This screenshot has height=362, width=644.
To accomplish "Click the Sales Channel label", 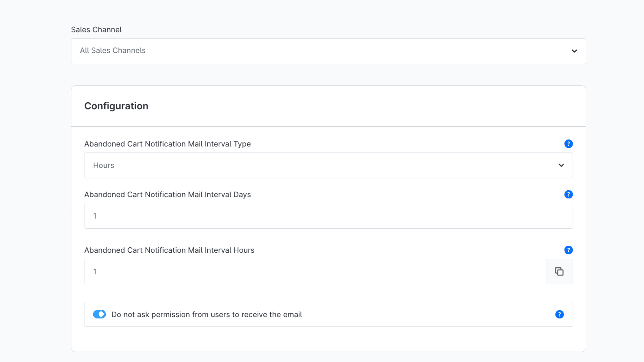I will coord(96,29).
